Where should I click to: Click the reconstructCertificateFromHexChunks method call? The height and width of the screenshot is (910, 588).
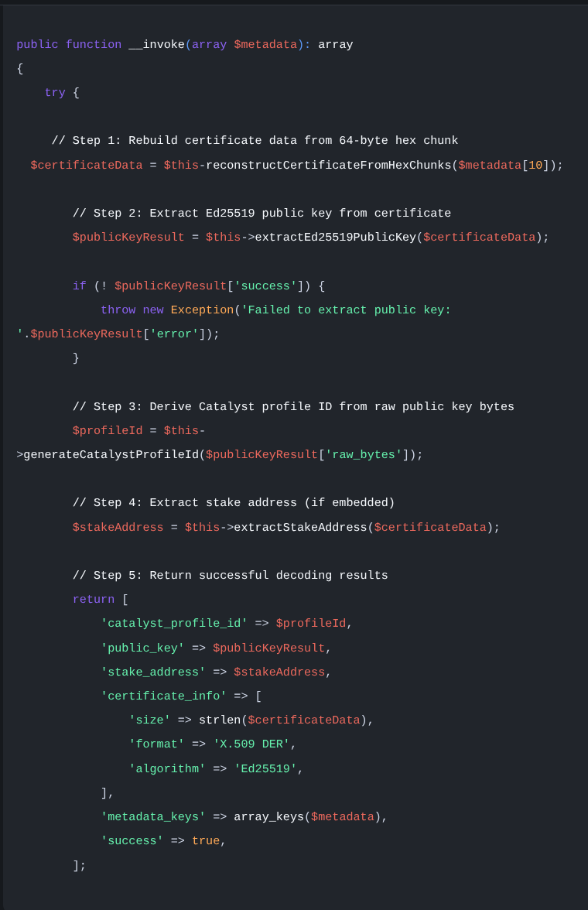328,166
